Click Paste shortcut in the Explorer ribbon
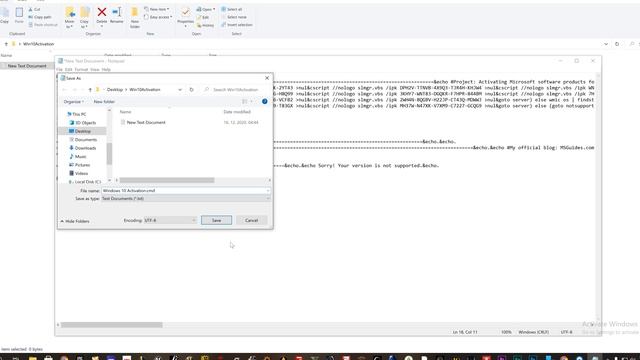Viewport: 640px width, 360px height. pos(43,25)
